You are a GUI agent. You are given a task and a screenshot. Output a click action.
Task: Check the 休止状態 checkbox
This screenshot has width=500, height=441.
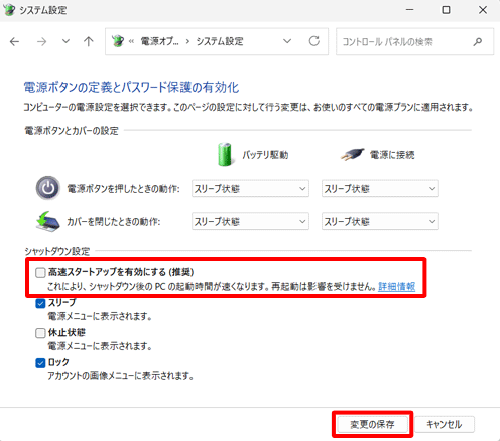[x=40, y=333]
